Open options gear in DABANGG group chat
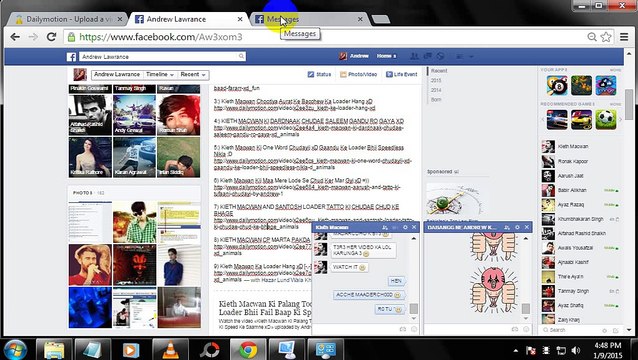 point(517,227)
